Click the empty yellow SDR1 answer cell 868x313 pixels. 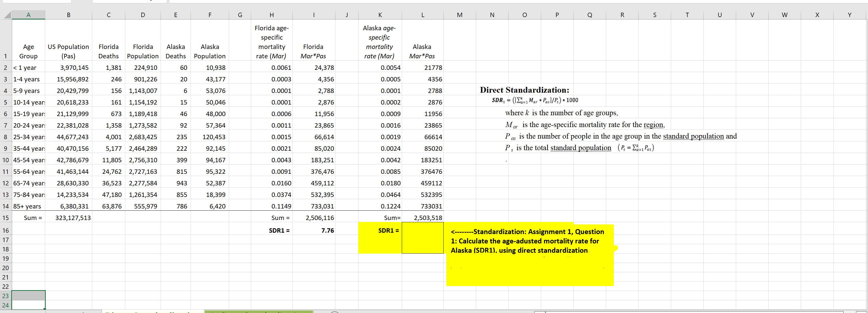click(x=422, y=238)
